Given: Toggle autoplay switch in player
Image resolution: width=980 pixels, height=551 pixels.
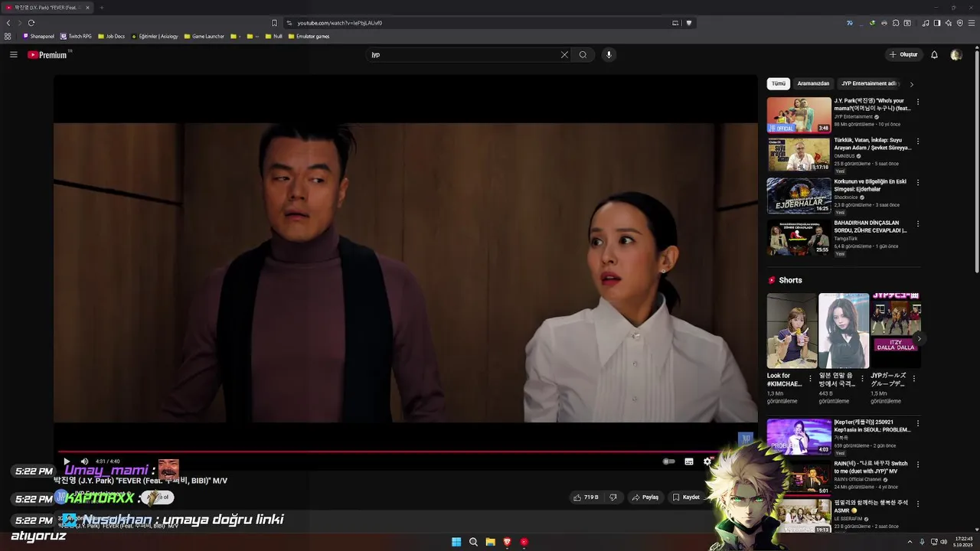Looking at the screenshot, I should pos(668,461).
